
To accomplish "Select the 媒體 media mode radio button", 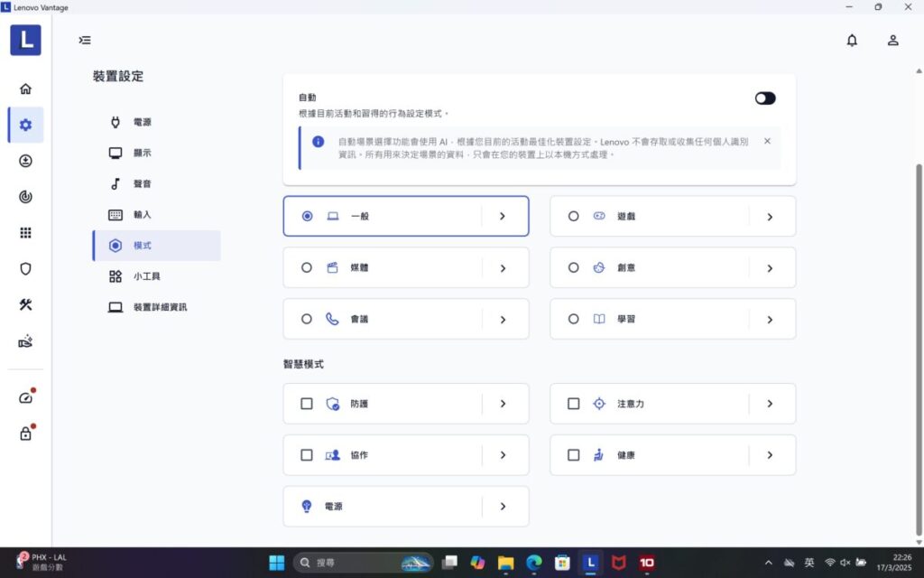I will (x=307, y=267).
